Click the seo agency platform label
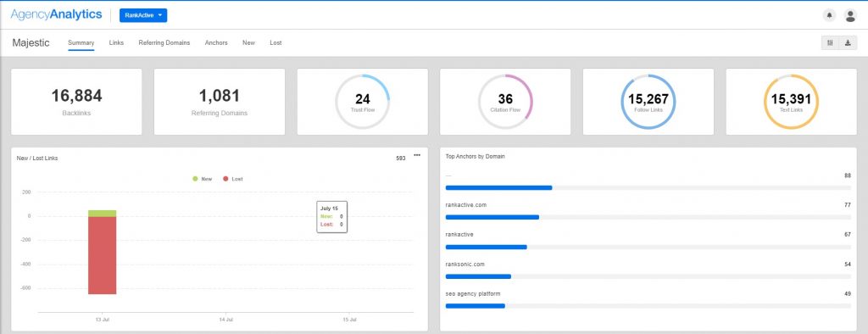868x334 pixels. pyautogui.click(x=472, y=293)
